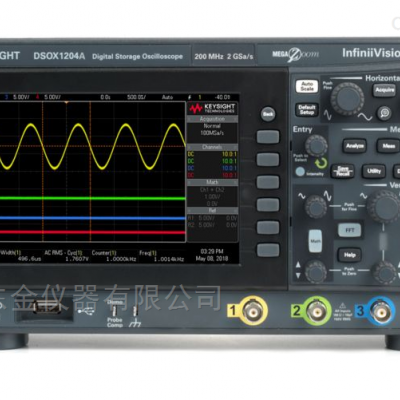Hit the Default Setup key
The height and width of the screenshot is (400, 400).
pos(306,110)
